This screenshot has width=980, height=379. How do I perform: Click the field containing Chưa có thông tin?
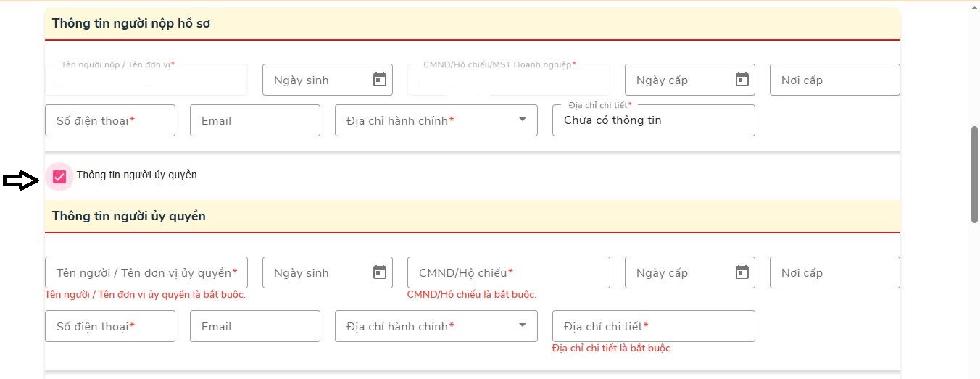[x=653, y=121]
